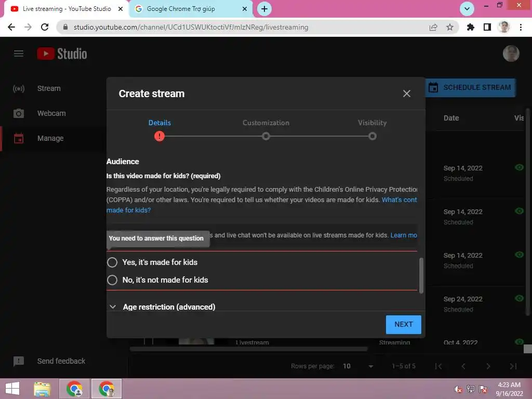Click the browser address bar URL

pyautogui.click(x=191, y=27)
